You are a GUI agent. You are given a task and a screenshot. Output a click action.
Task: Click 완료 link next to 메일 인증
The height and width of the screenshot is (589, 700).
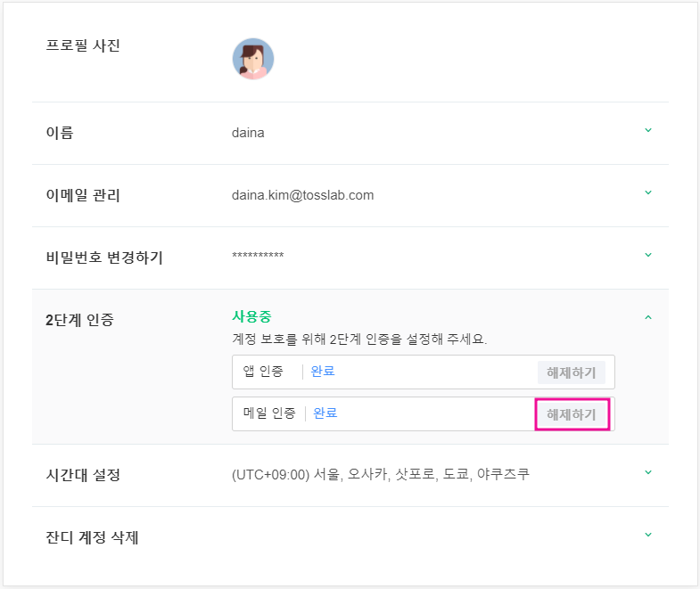(325, 413)
